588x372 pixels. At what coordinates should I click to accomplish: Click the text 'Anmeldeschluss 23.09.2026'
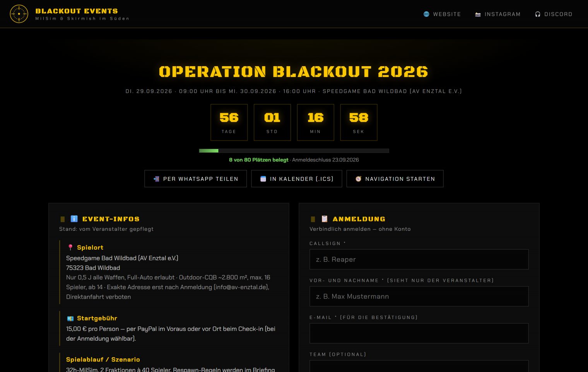(x=326, y=160)
